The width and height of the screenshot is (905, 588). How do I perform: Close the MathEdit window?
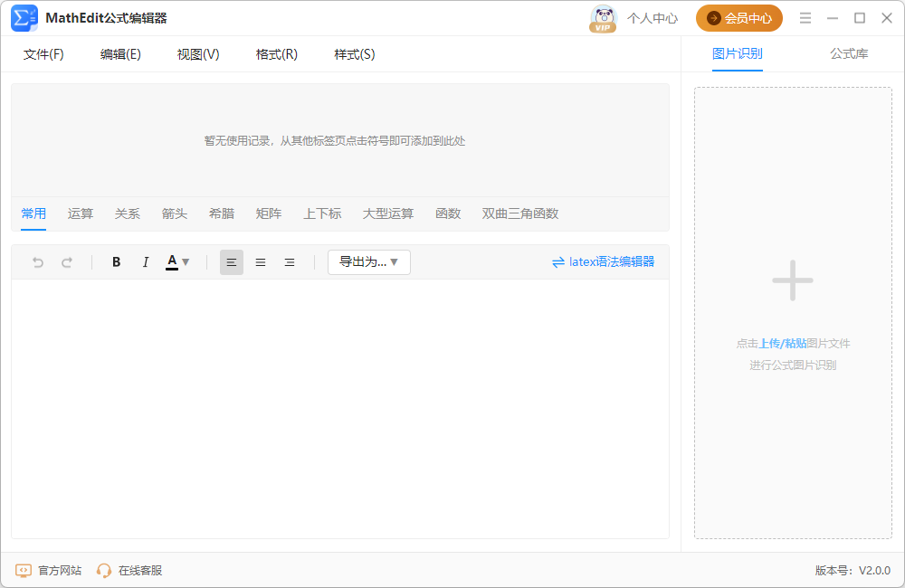coord(887,18)
